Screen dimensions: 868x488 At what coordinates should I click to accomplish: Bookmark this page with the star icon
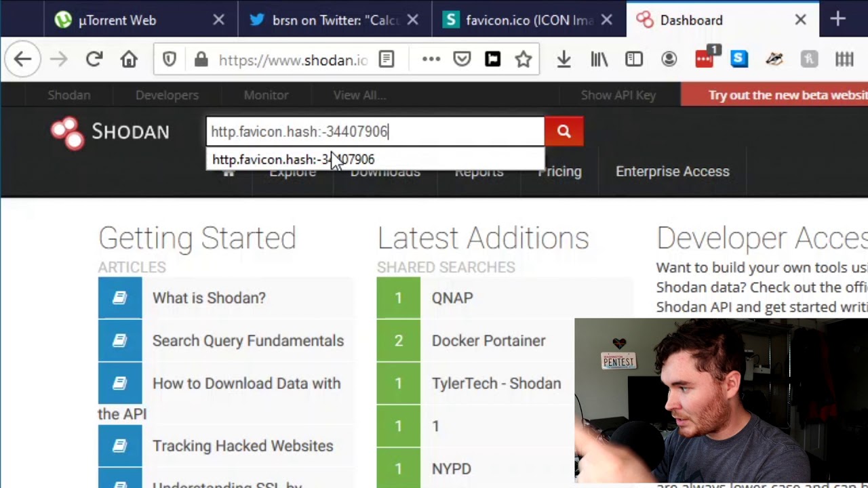(x=524, y=60)
